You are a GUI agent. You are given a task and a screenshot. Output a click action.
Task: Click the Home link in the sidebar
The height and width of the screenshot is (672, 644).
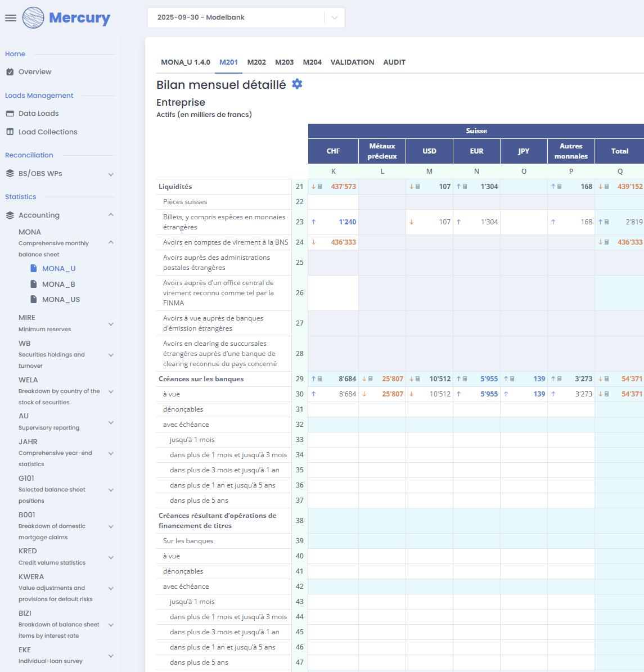click(x=15, y=54)
